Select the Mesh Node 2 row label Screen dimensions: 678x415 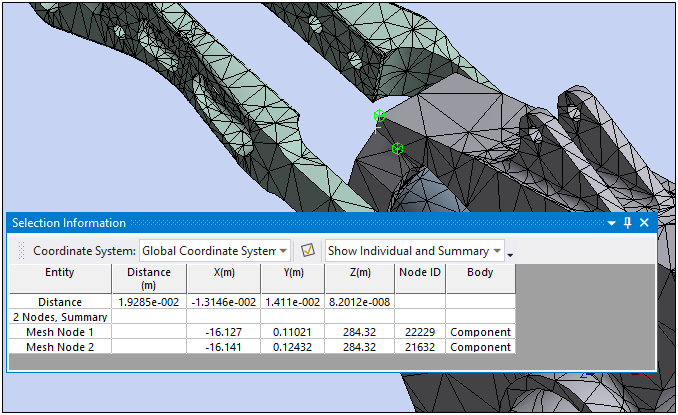60,347
